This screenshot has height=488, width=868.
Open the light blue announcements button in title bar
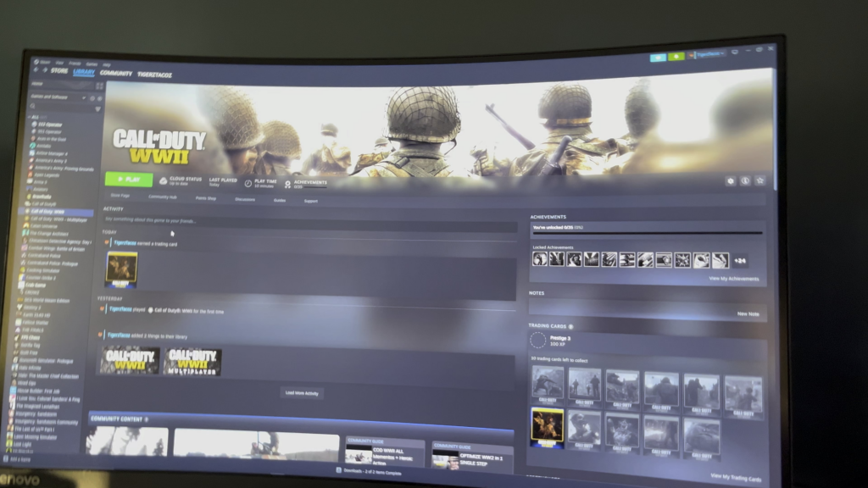pos(658,58)
